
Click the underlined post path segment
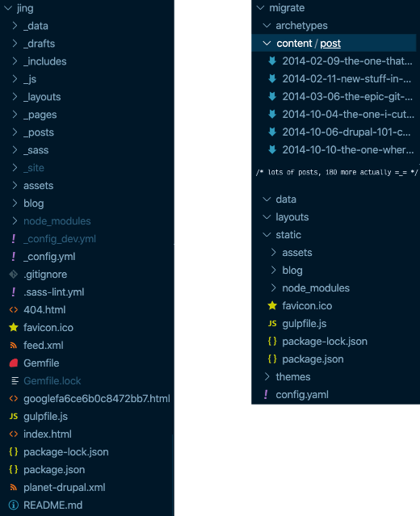coord(330,44)
